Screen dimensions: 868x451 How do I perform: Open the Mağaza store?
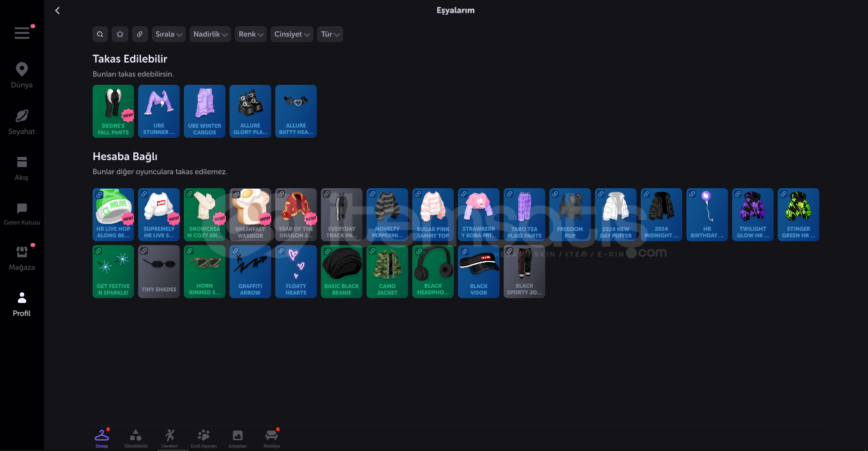(x=22, y=258)
